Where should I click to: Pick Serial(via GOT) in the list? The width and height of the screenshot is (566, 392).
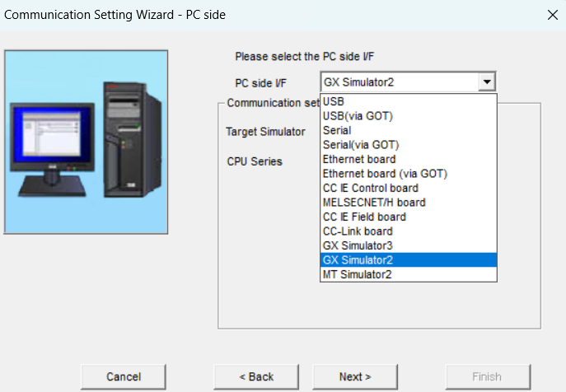click(409, 145)
